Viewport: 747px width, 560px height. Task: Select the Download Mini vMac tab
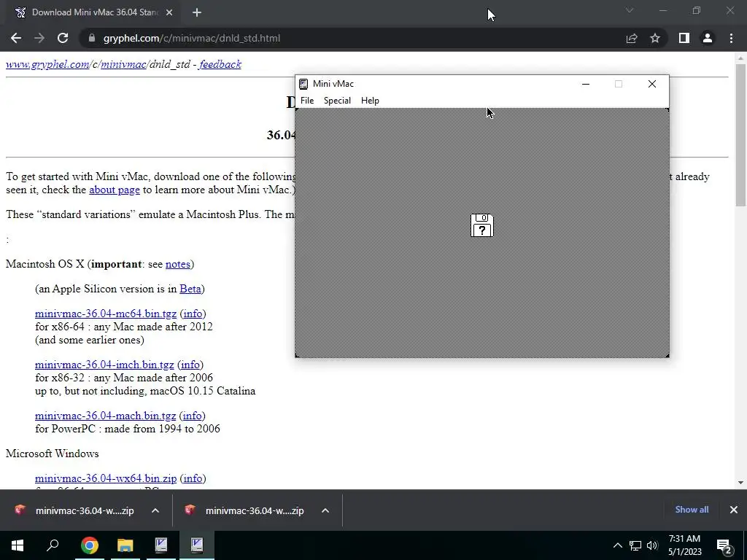tap(93, 12)
